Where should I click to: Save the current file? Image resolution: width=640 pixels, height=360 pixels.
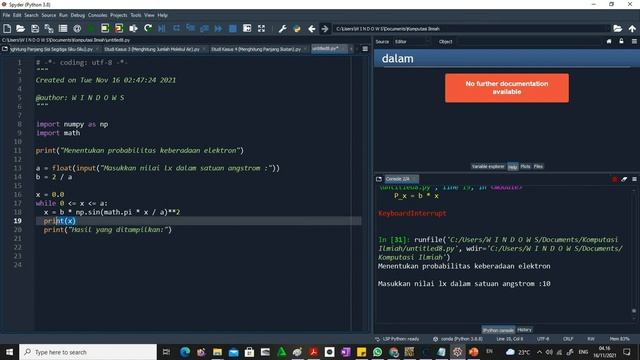(35, 29)
